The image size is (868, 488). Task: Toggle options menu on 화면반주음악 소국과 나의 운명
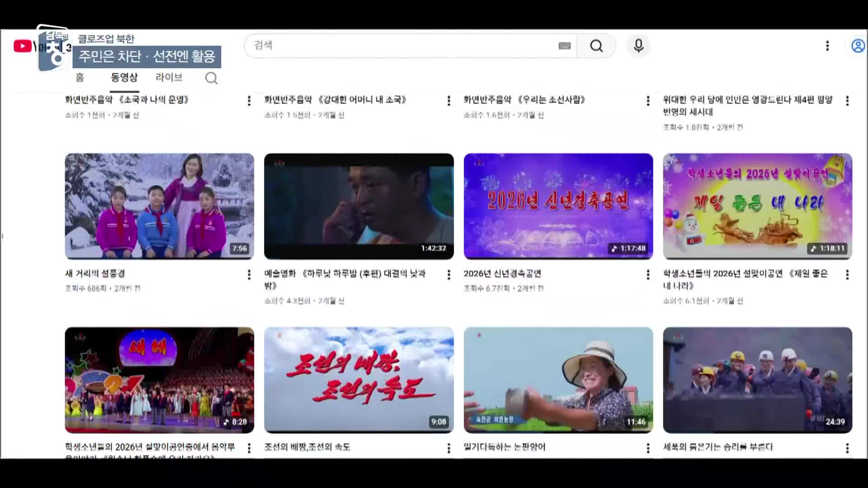249,100
